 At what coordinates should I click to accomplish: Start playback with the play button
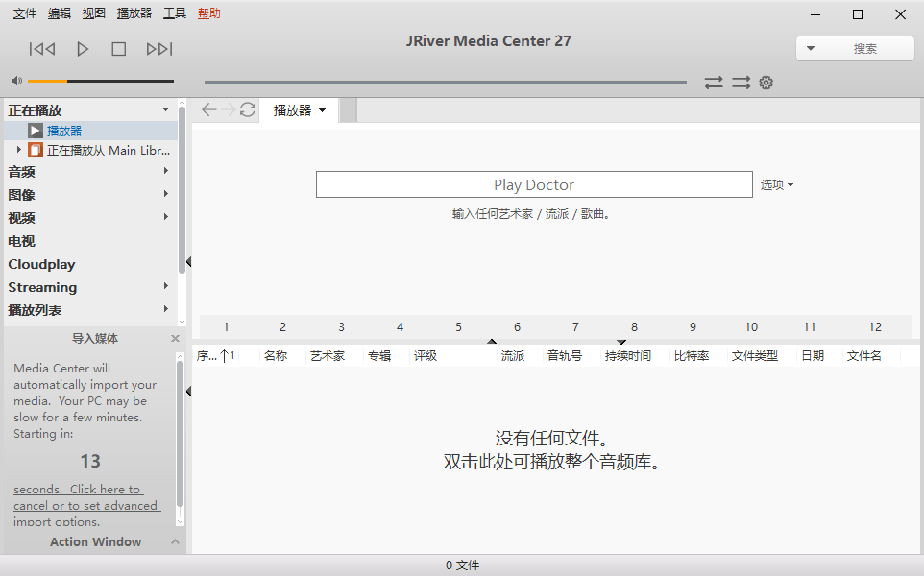83,49
